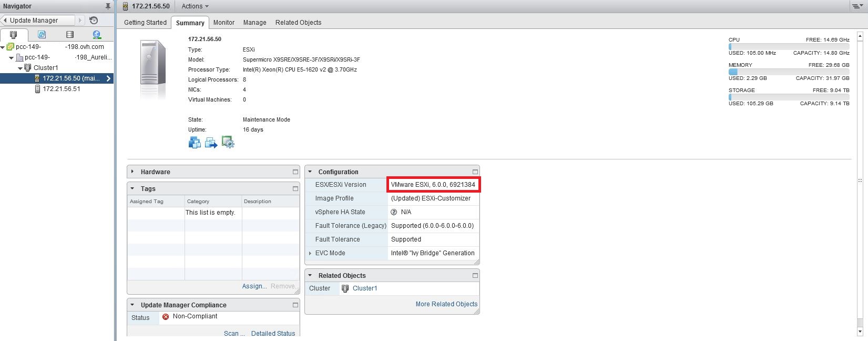Expand the Hardware section
Image resolution: width=868 pixels, height=341 pixels.
[x=132, y=172]
